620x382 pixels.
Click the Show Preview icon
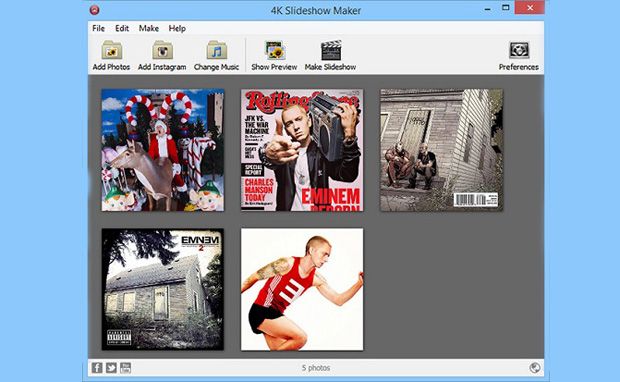coord(274,50)
